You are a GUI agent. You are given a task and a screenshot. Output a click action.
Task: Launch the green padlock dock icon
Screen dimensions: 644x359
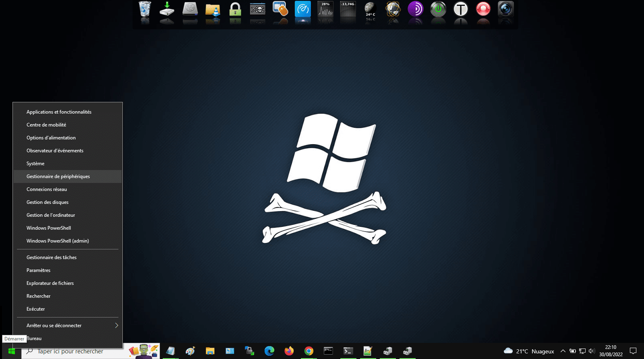click(x=235, y=9)
